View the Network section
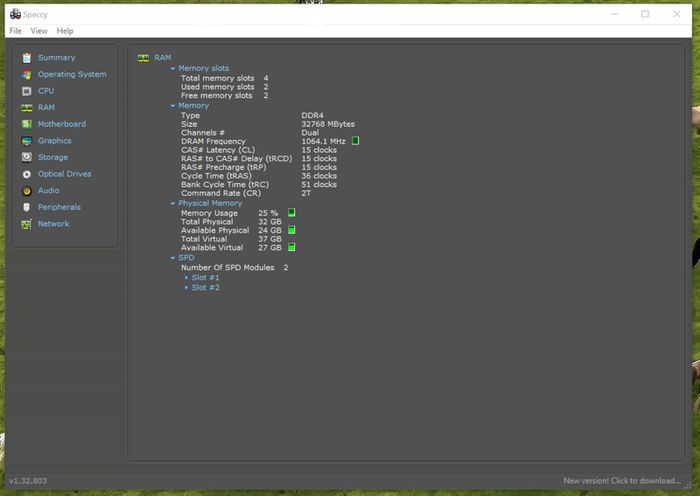Screen dimensions: 700x496 54,224
